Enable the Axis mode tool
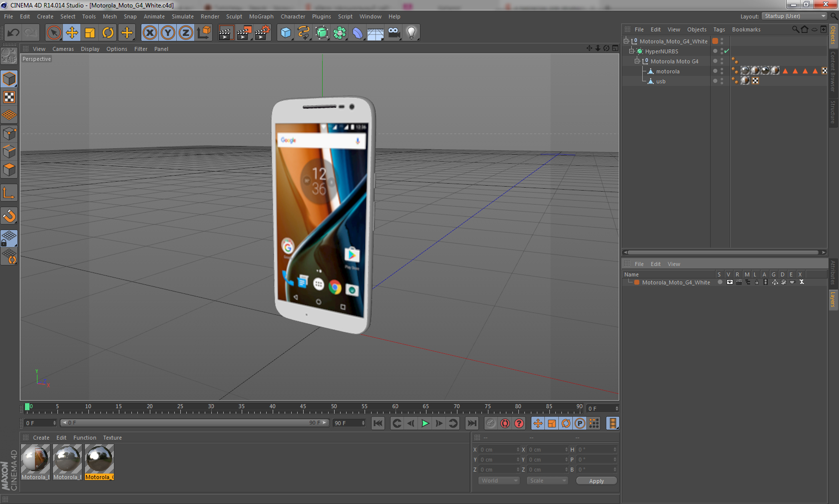Viewport: 839px width, 504px height. (x=9, y=193)
